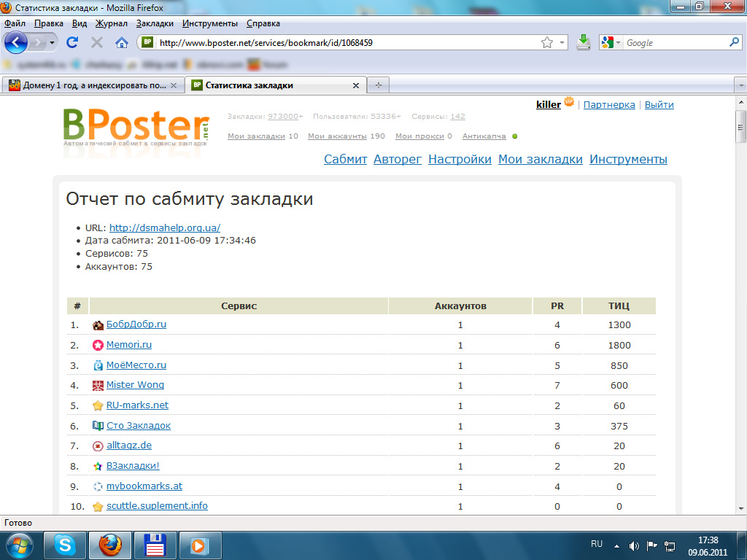
Task: Open the dsmahelp.org.ua URL link
Action: (x=165, y=227)
